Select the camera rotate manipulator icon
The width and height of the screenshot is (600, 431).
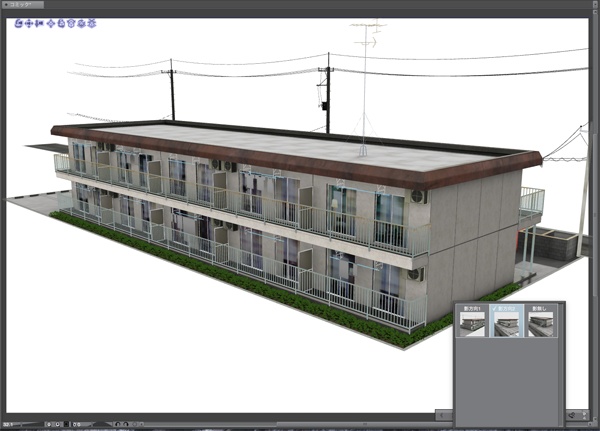pos(18,24)
